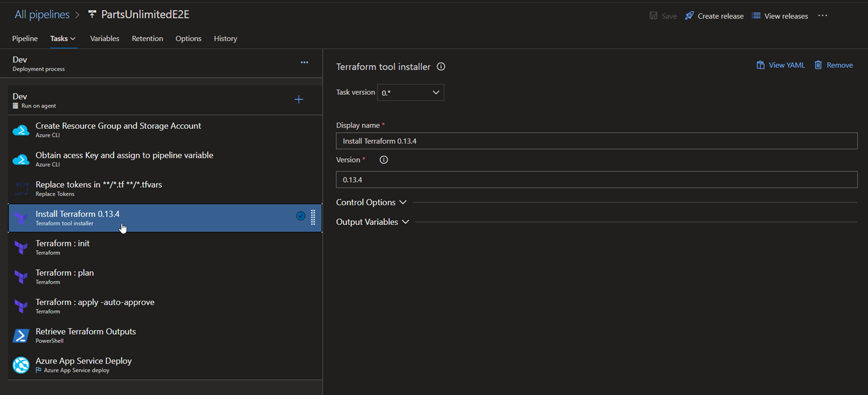Click the Replace Tokens task icon
Image resolution: width=868 pixels, height=395 pixels.
click(21, 189)
